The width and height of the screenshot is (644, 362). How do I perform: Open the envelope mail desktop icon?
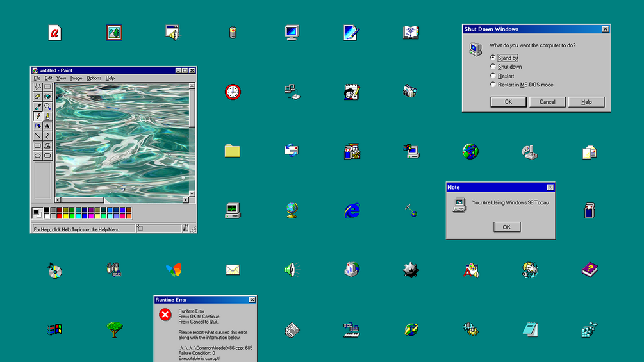click(x=233, y=270)
